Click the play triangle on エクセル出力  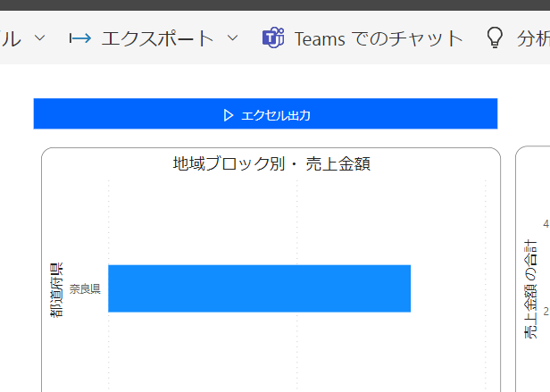229,115
